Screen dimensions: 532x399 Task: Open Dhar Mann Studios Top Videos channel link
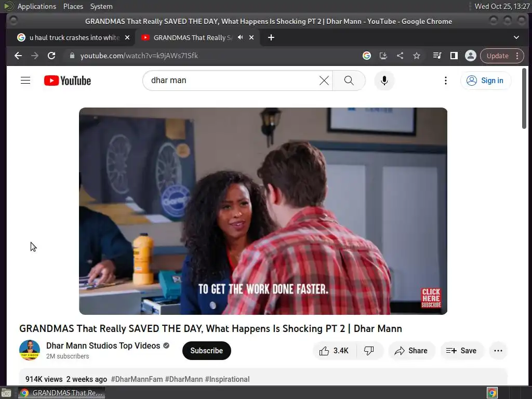(103, 345)
